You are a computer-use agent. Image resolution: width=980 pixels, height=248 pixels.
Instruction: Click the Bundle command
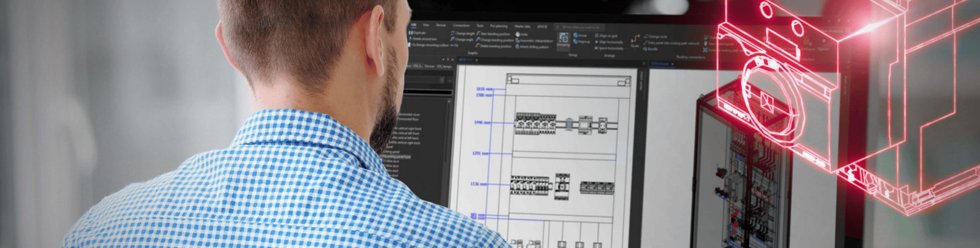651,49
